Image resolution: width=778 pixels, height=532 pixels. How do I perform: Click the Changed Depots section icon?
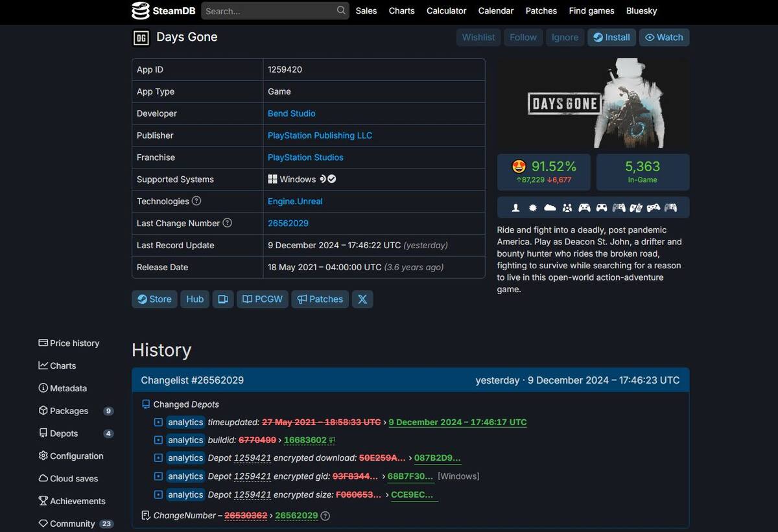point(146,404)
